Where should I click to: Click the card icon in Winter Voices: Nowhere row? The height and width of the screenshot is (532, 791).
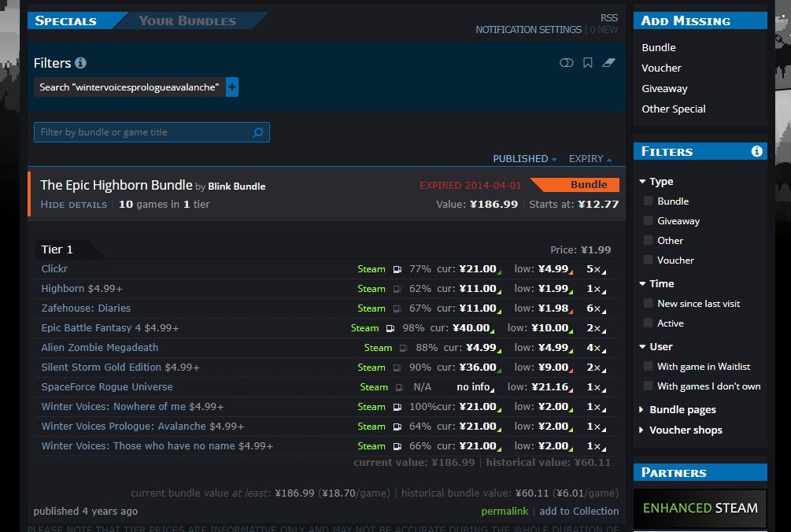tap(397, 407)
